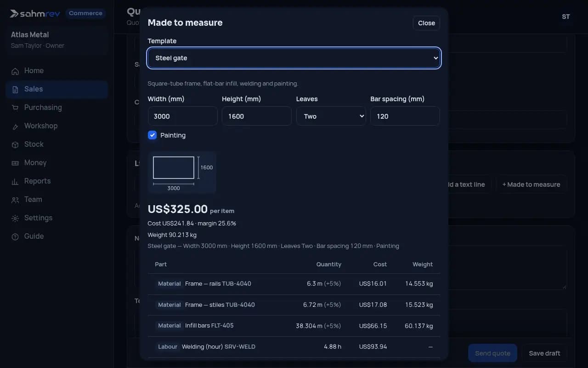Open the Reports section
Screen dimensions: 588x368
pos(57,181)
